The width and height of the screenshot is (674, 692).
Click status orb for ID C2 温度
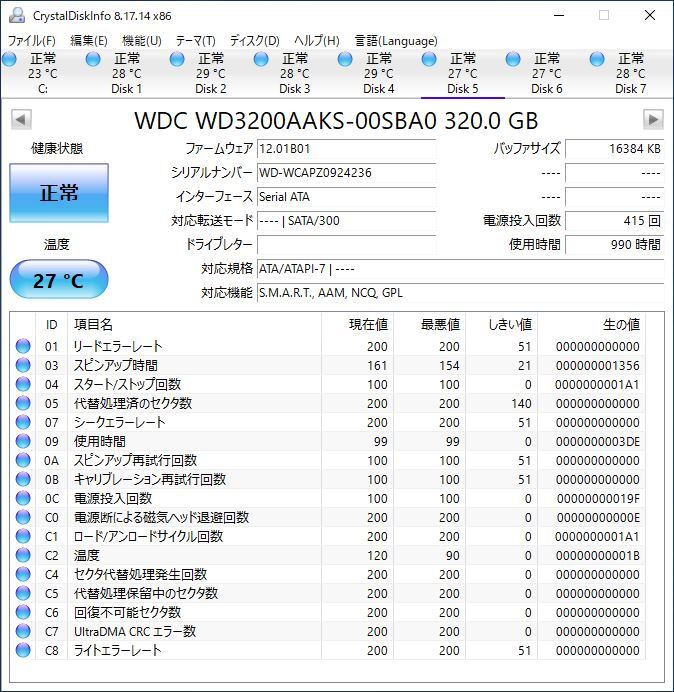23,555
